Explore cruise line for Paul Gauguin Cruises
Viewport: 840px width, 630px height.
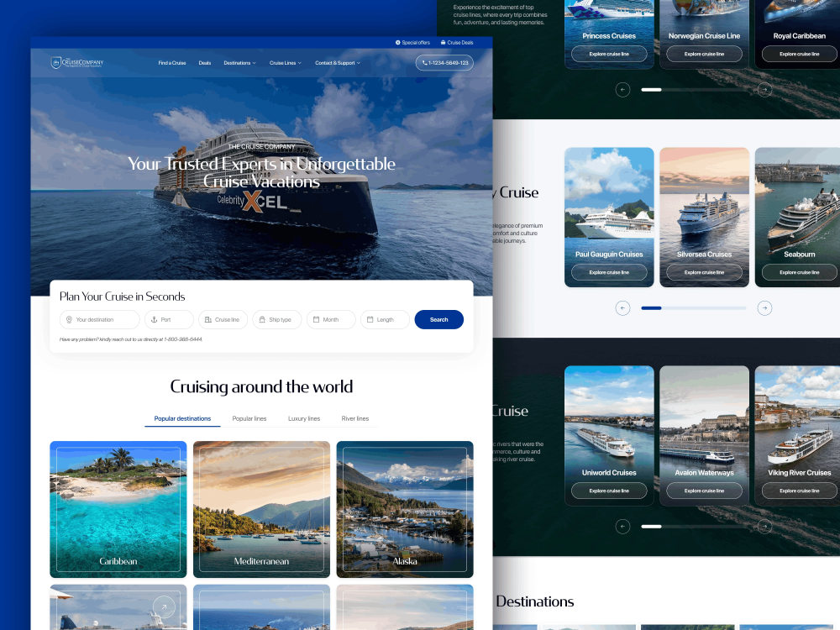(x=609, y=272)
